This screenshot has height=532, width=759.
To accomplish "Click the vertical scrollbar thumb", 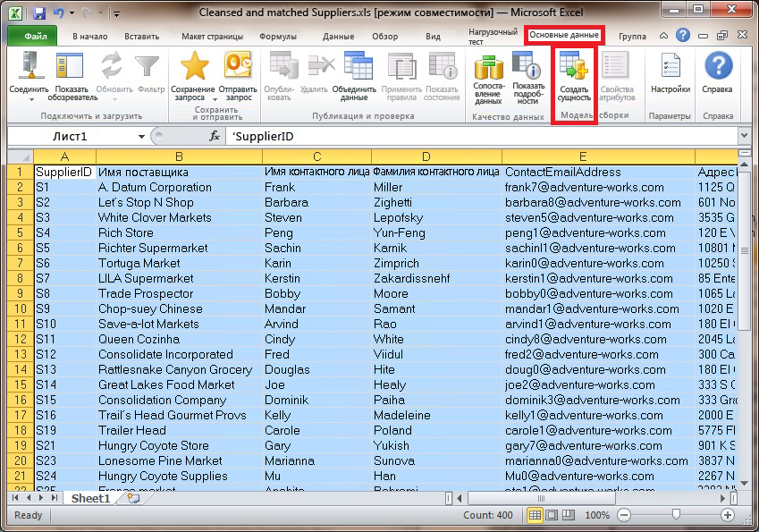I will [x=745, y=250].
